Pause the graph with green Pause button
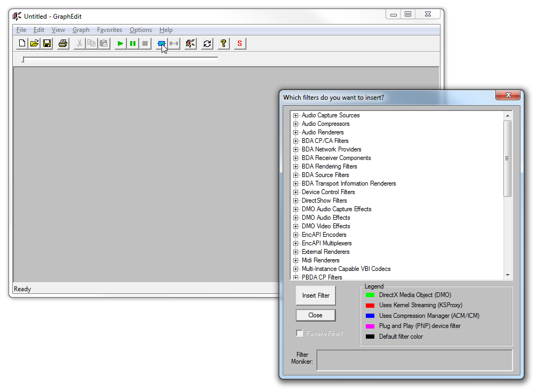Image resolution: width=537 pixels, height=392 pixels. pyautogui.click(x=133, y=44)
